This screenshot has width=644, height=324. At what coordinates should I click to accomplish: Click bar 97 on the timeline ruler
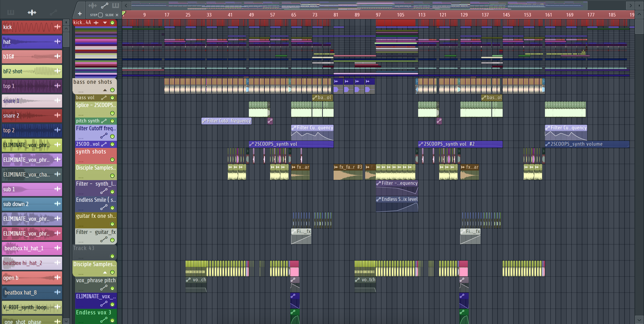[378, 15]
